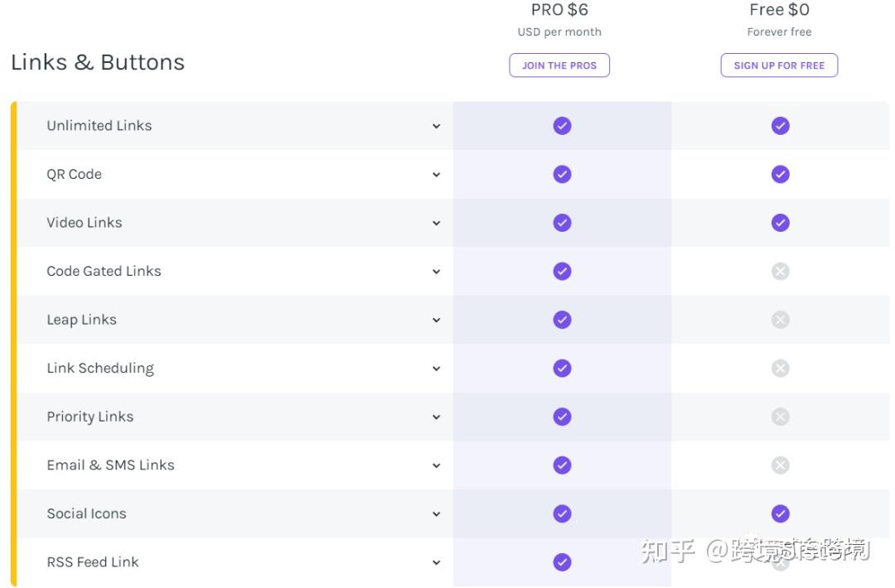895x588 pixels.
Task: Click Free unavailable X for Email & SMS Links
Action: (780, 465)
